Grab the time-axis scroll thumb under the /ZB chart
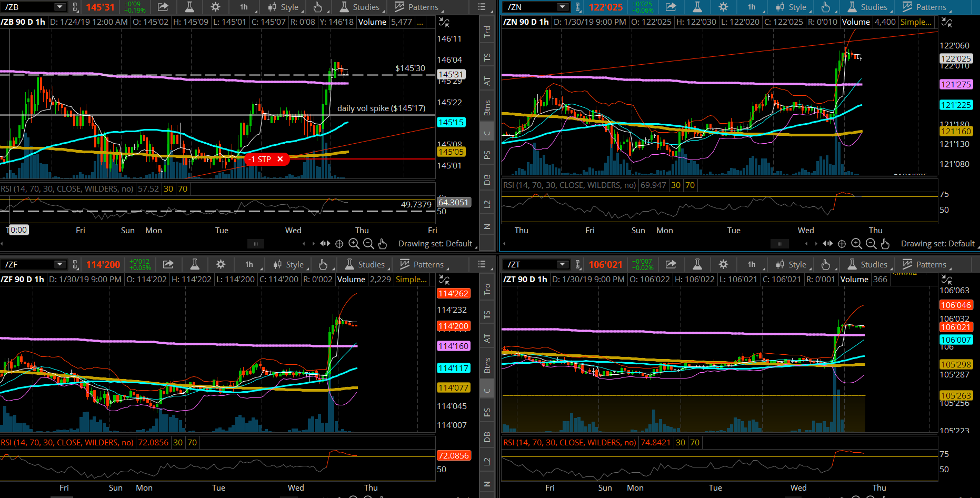980x498 pixels. click(x=256, y=244)
